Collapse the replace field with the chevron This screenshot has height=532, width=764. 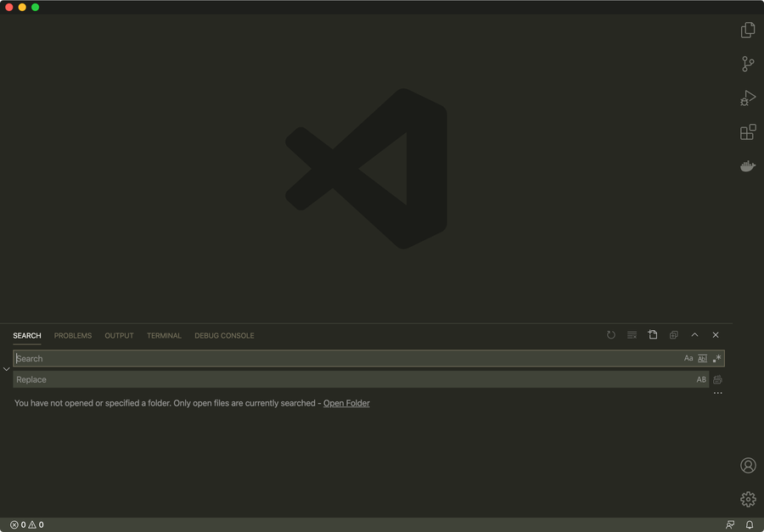(x=7, y=368)
